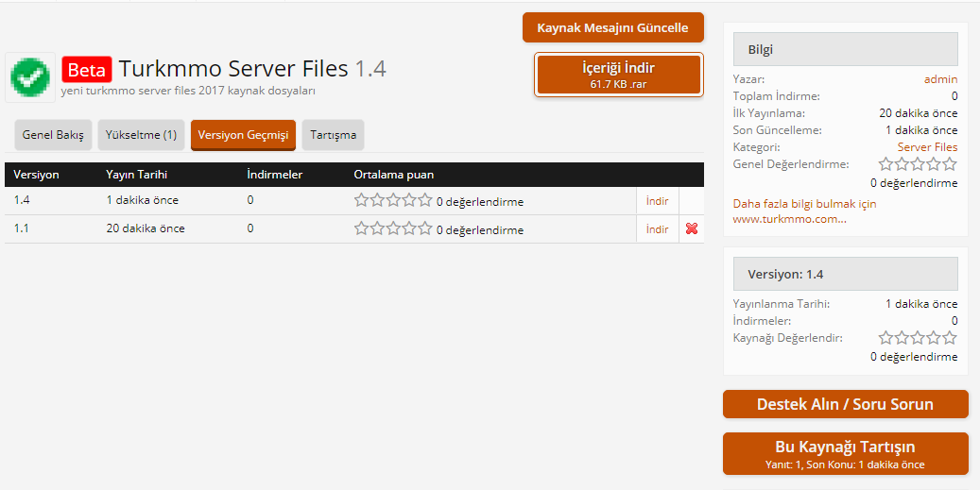
Task: Rate version 1.4 row with first star
Action: (361, 200)
